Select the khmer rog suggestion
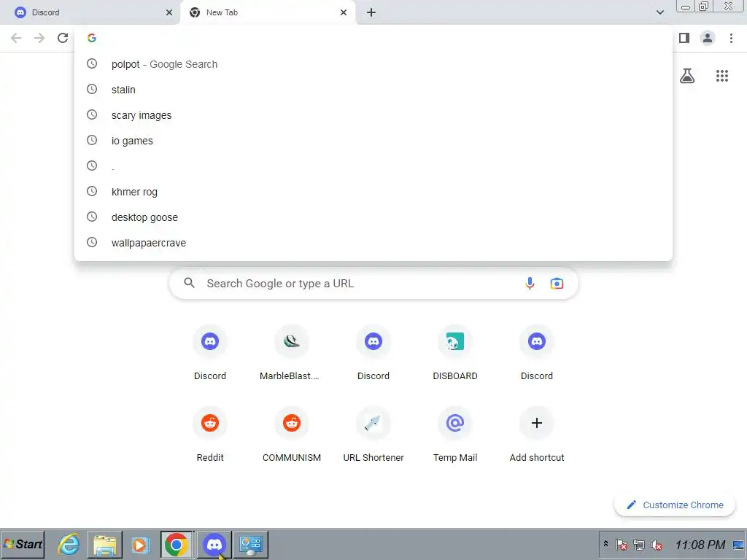Viewport: 747px width, 560px height. click(373, 192)
